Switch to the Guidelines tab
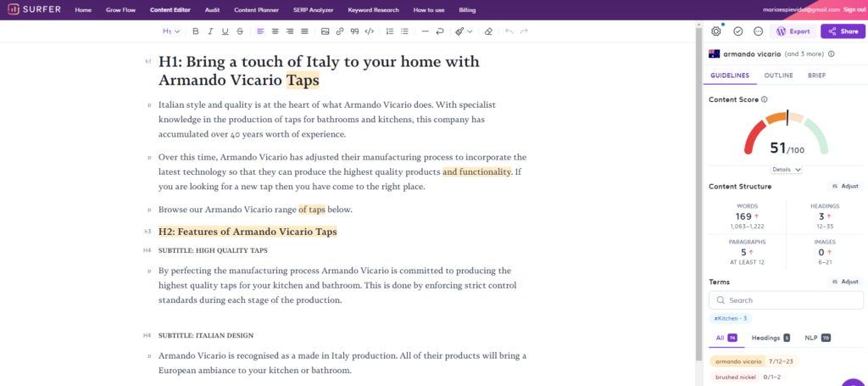The image size is (868, 386). click(x=730, y=76)
